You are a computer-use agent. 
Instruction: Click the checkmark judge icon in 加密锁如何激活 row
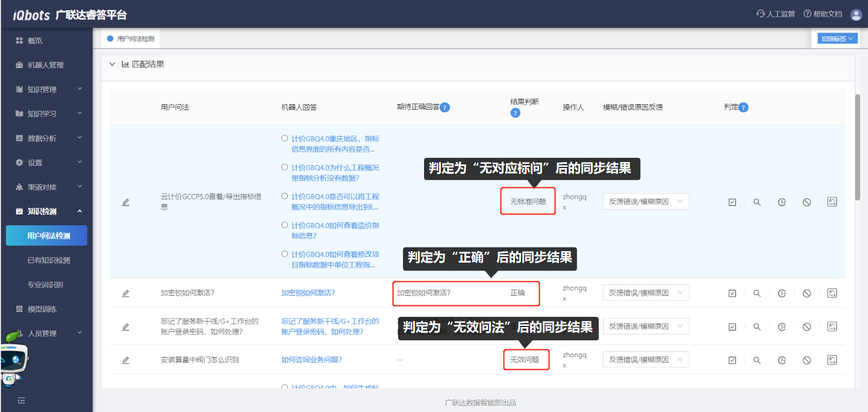coord(732,293)
